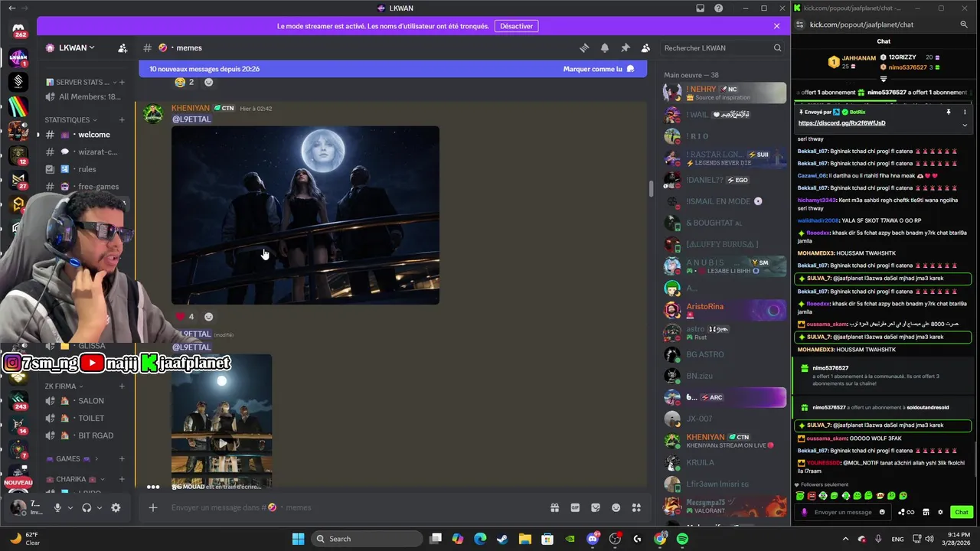Expand the Kick gift leaderboard arrow
This screenshot has height=551, width=980.
[x=884, y=79]
